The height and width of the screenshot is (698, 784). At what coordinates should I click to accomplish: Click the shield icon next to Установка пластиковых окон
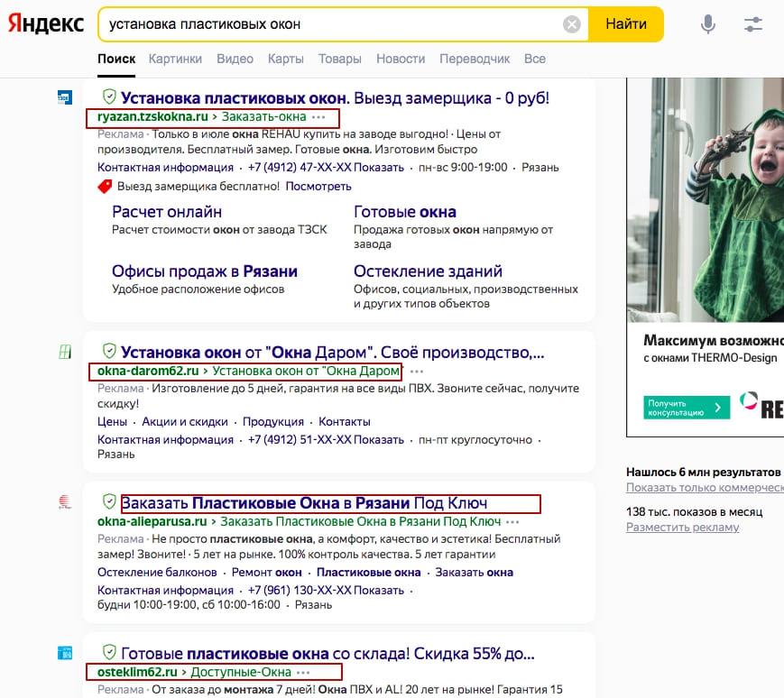109,96
